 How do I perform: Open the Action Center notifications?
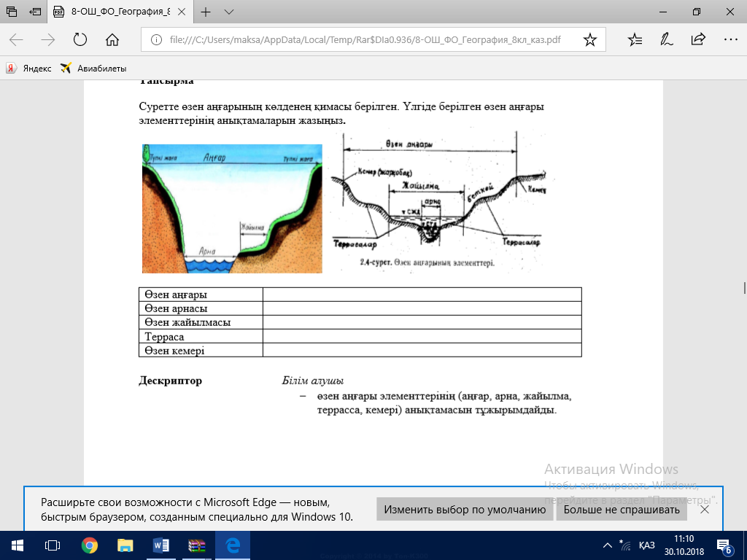(x=724, y=545)
